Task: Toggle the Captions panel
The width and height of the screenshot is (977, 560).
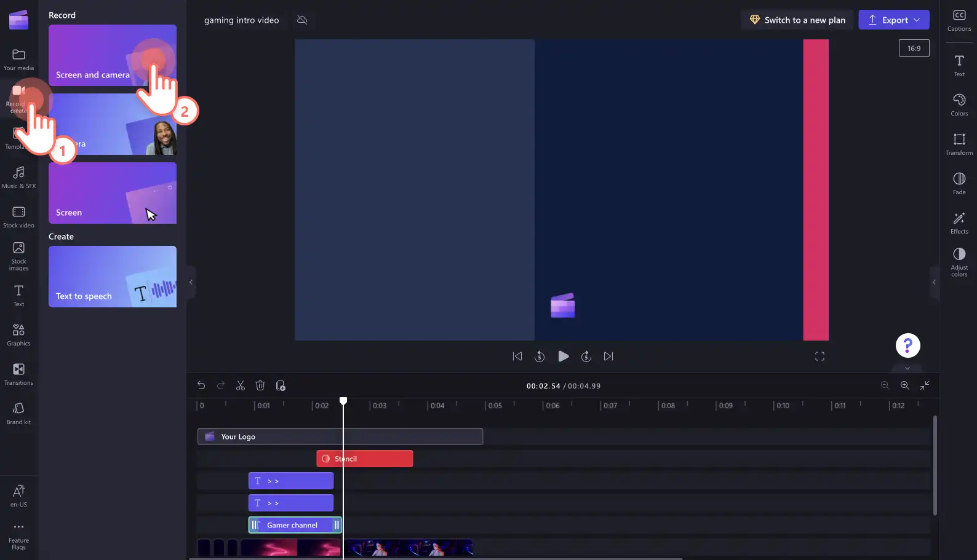Action: pos(959,20)
